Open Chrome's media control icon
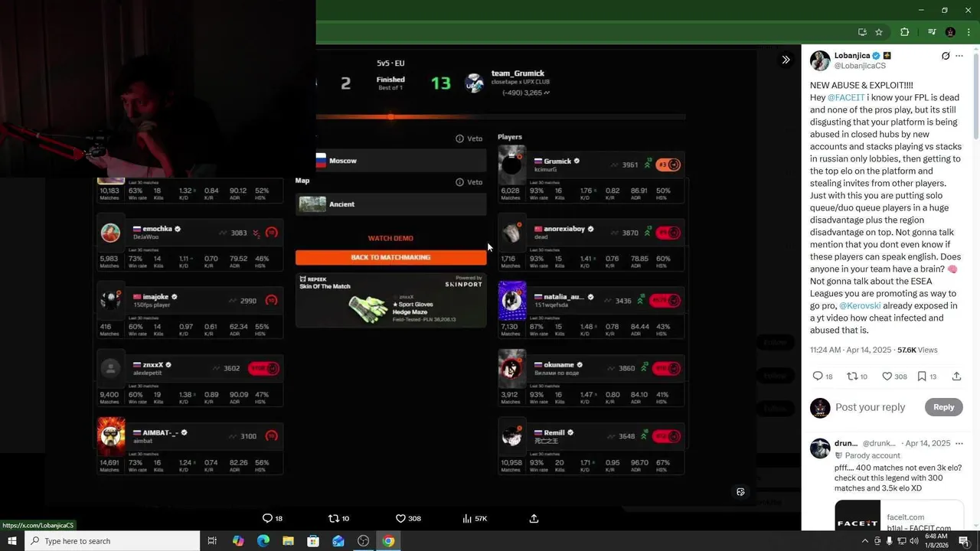Screen dimensions: 980x551 (932, 32)
